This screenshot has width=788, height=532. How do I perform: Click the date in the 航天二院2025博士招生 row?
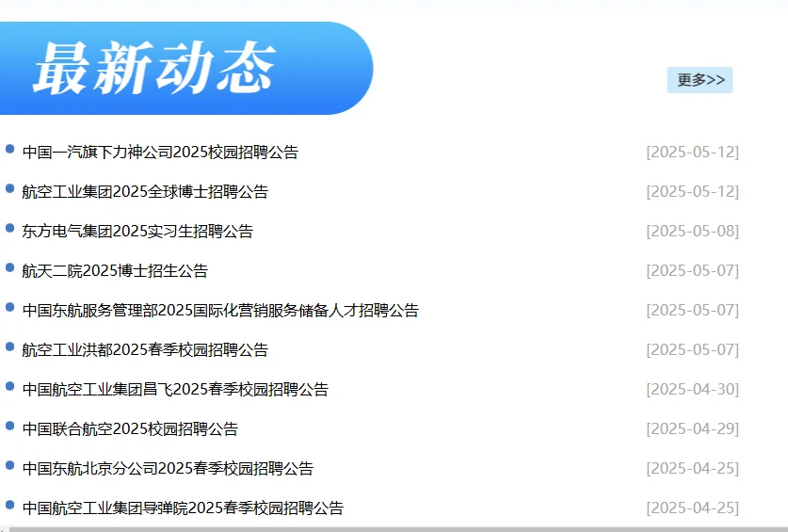coord(693,271)
